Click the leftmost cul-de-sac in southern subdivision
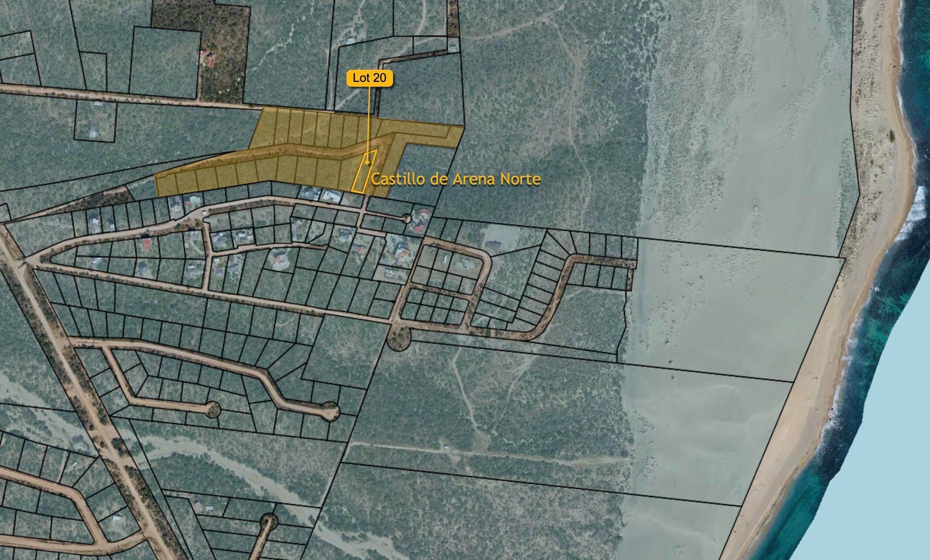The width and height of the screenshot is (930, 560). (x=213, y=408)
